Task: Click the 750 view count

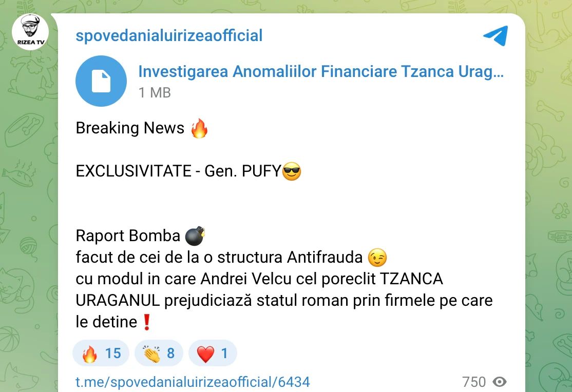Action: [x=474, y=382]
